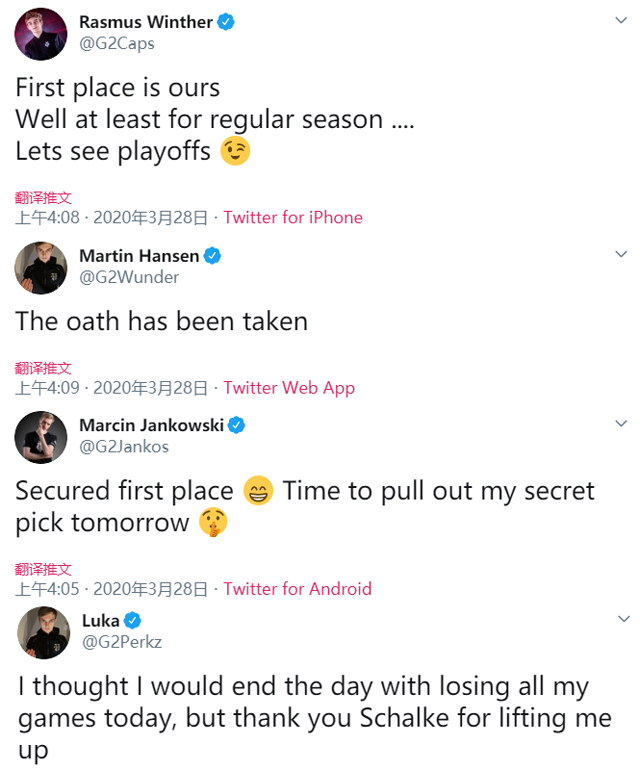
Task: Click verified badge next to Luka
Action: click(x=133, y=621)
